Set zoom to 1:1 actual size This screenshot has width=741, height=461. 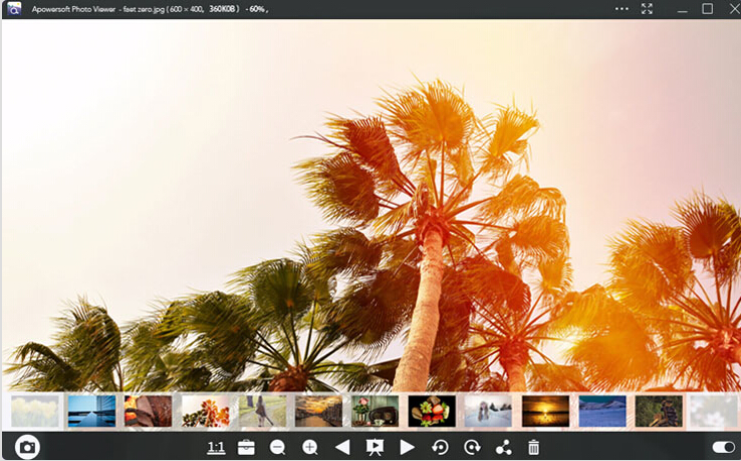216,447
